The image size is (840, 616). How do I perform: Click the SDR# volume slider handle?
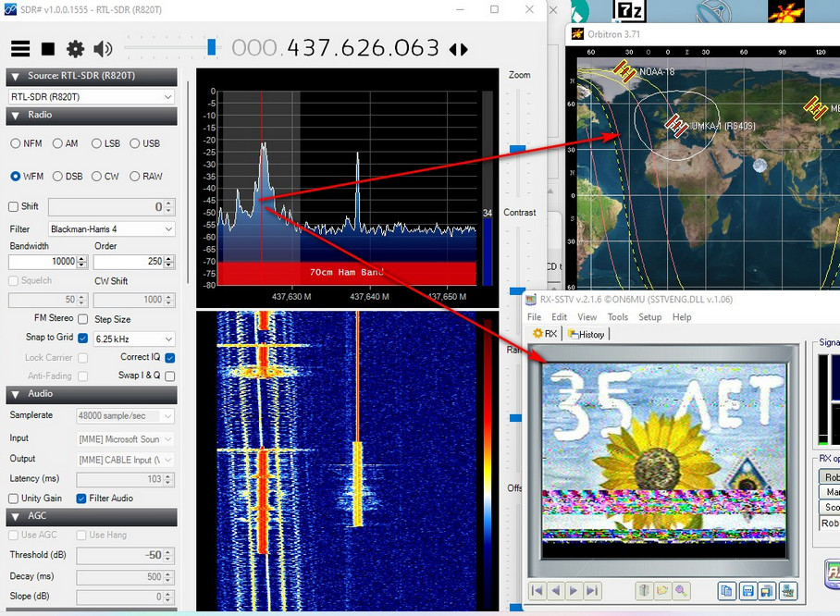tap(212, 47)
